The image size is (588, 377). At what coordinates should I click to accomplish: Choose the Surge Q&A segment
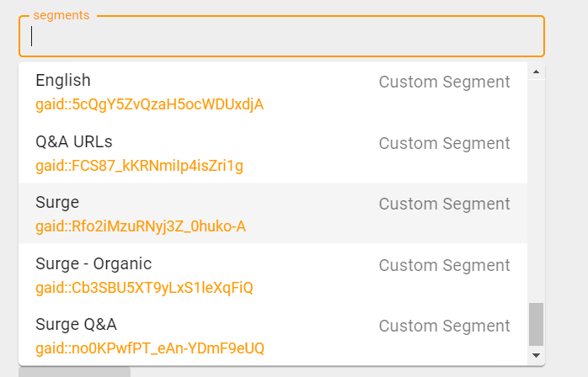[76, 324]
